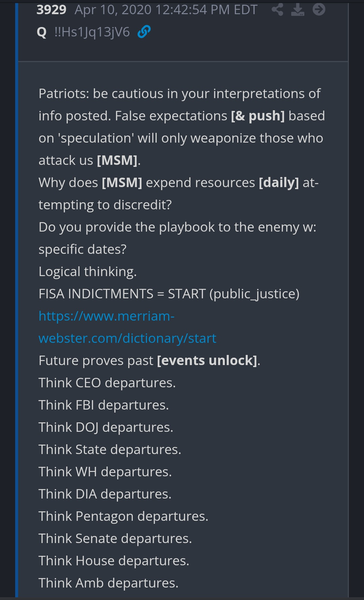
Task: Click the download icon for post 3929
Action: [298, 9]
